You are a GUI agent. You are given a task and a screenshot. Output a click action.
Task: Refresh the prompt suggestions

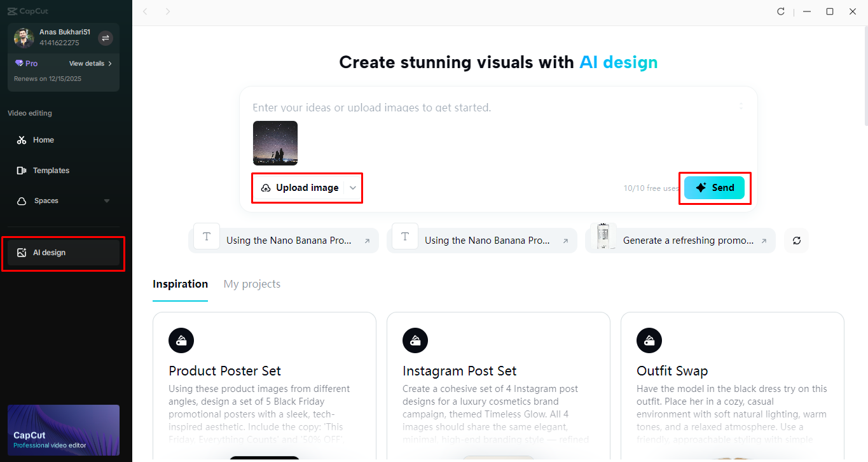[x=796, y=241]
